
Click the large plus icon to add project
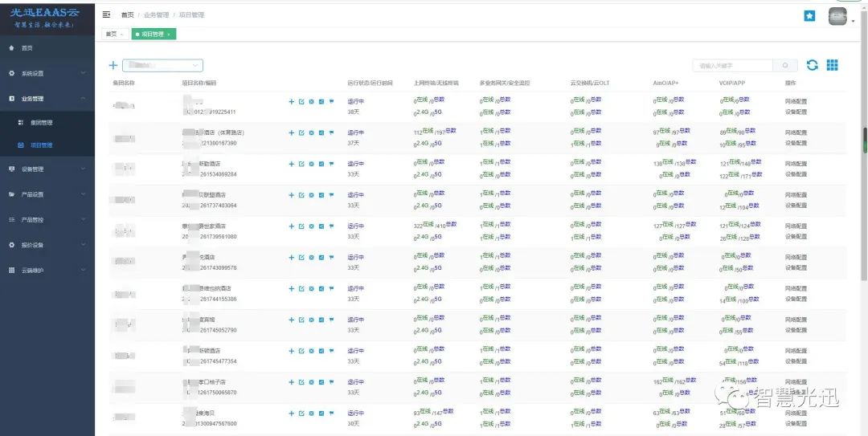coord(113,65)
